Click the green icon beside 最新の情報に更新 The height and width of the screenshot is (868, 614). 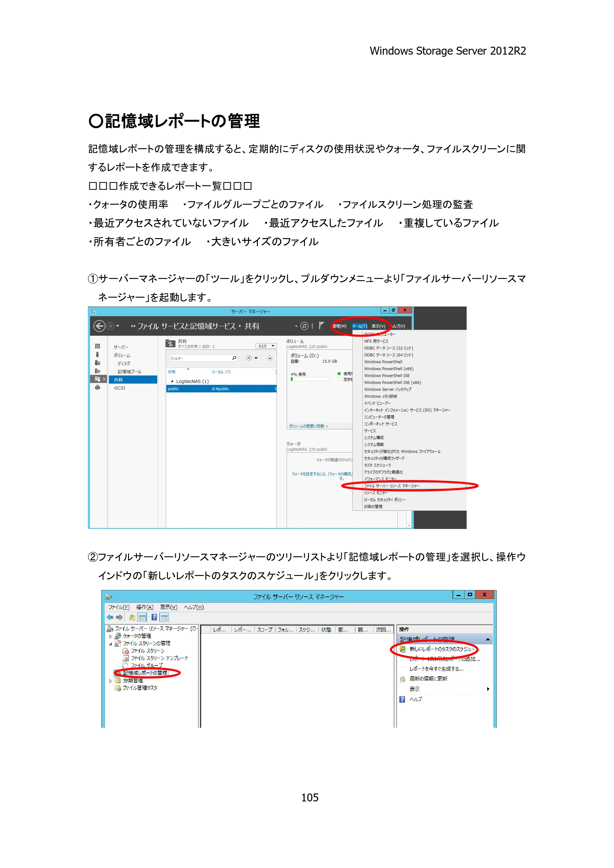(402, 679)
